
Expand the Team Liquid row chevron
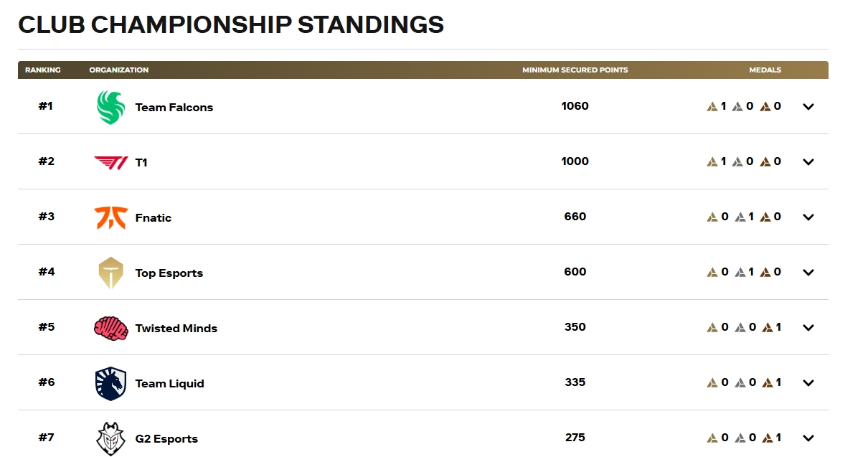[x=808, y=383]
